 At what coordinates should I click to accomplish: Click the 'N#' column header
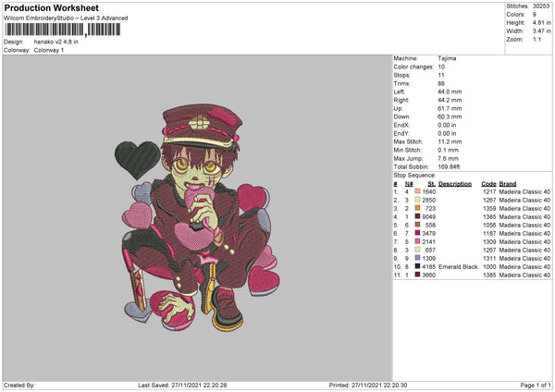click(x=409, y=184)
